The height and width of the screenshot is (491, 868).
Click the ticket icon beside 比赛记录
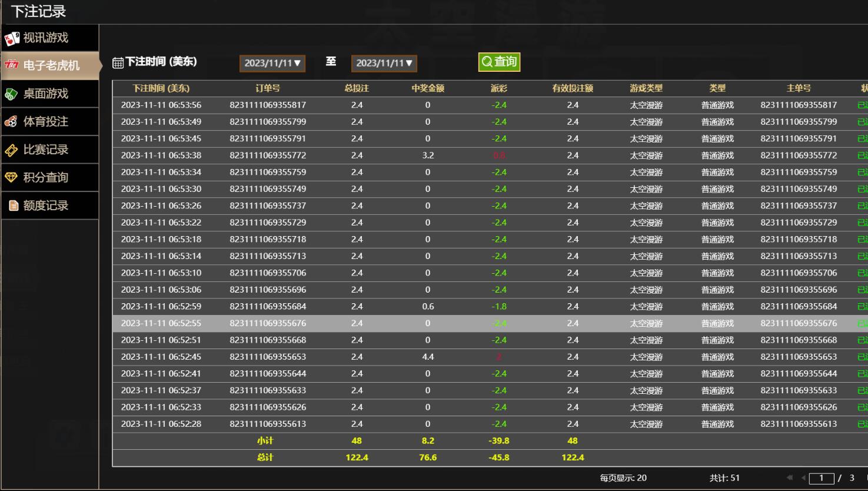pyautogui.click(x=11, y=151)
